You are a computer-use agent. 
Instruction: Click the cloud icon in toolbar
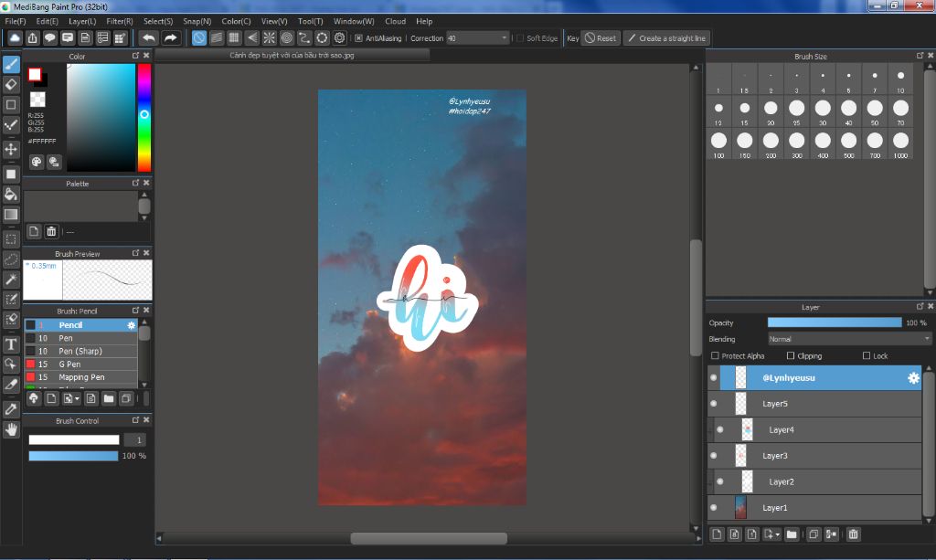[x=15, y=38]
